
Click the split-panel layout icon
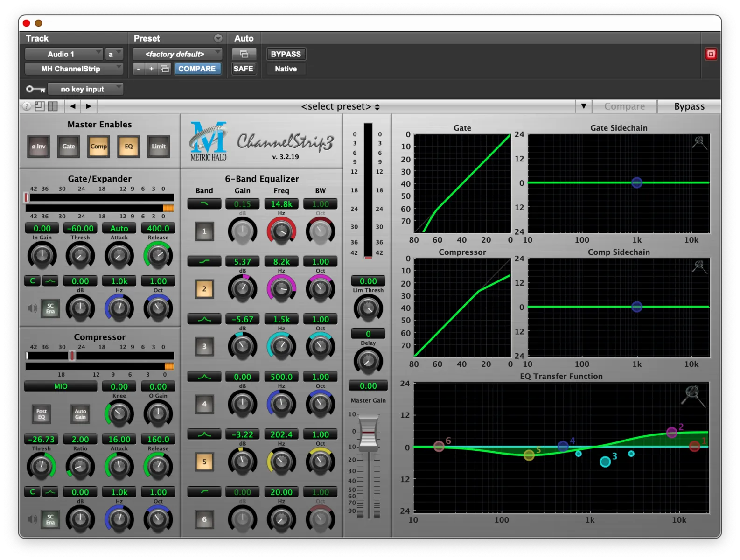point(53,106)
